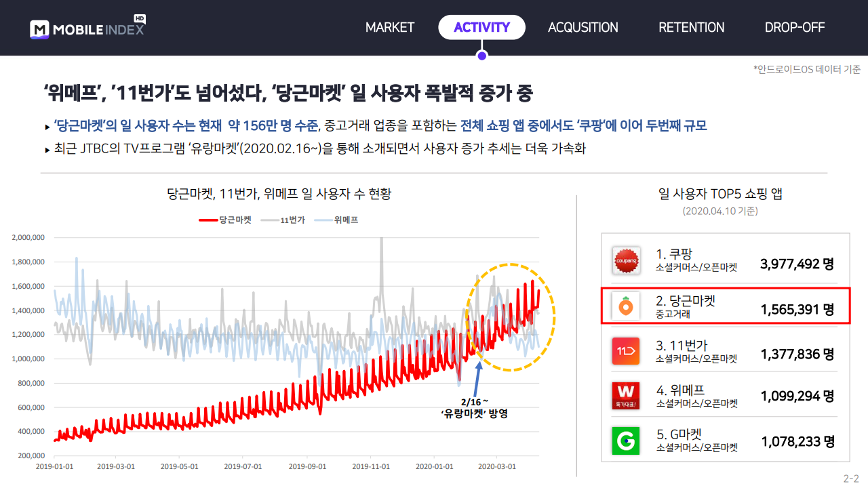Select the 당근마켓 carrot app icon
Viewport: 868px width, 488px height.
click(626, 306)
